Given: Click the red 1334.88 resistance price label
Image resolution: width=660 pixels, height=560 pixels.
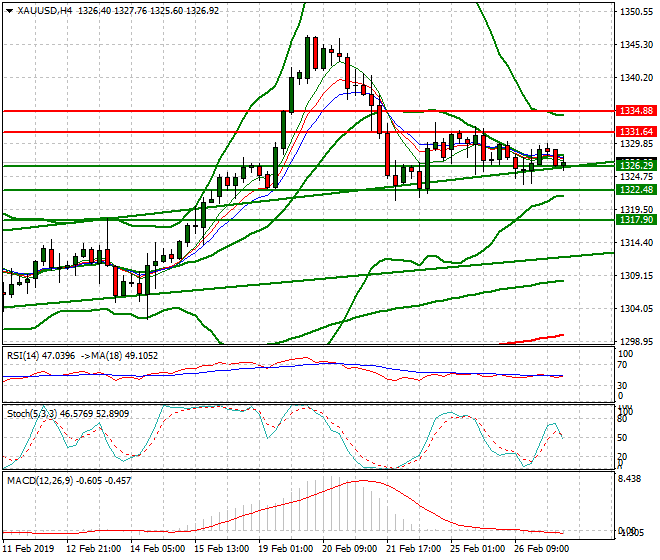Looking at the screenshot, I should (x=636, y=111).
